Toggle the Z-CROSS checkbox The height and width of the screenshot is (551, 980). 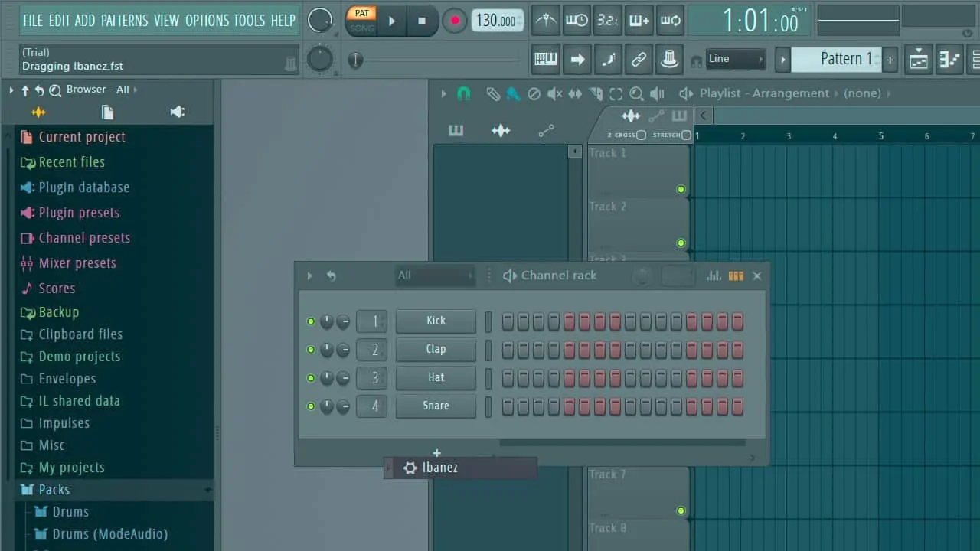[x=641, y=135]
